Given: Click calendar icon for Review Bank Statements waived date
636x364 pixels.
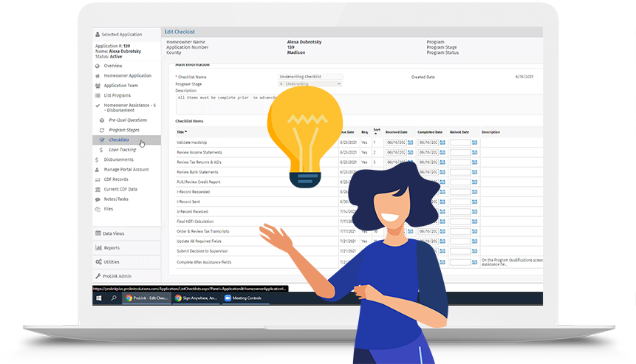Looking at the screenshot, I should (x=475, y=172).
